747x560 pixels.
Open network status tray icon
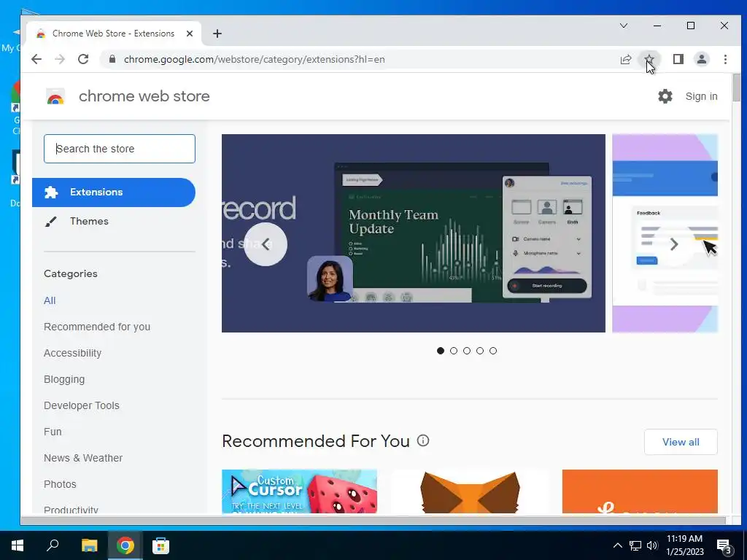tap(635, 545)
